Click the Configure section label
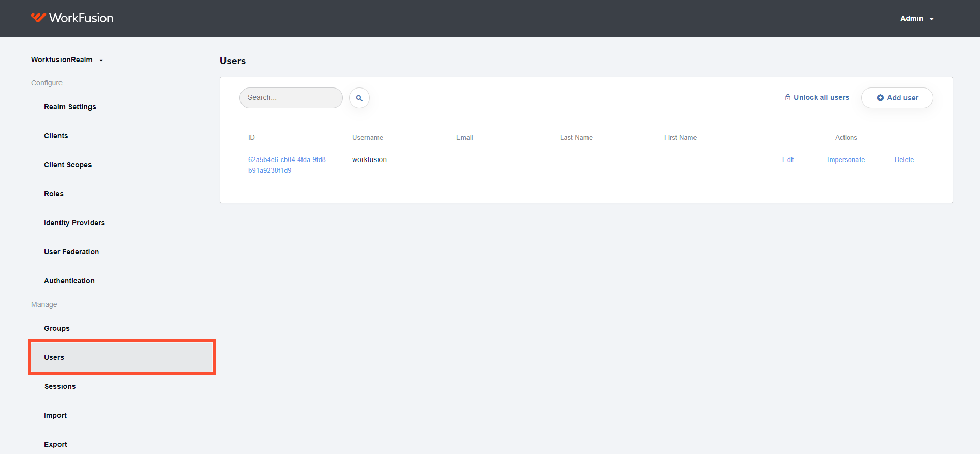 pos(47,83)
